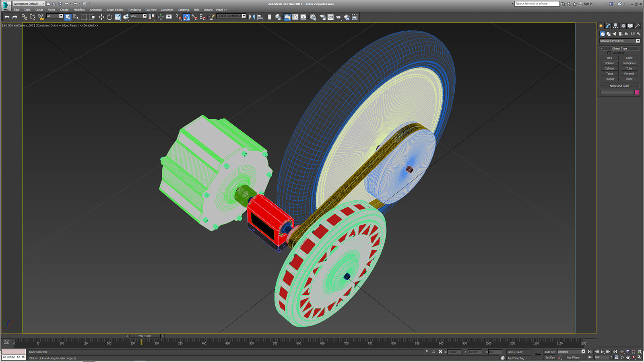The height and width of the screenshot is (362, 644).
Task: Collapse the Object Type rollout
Action: [619, 49]
